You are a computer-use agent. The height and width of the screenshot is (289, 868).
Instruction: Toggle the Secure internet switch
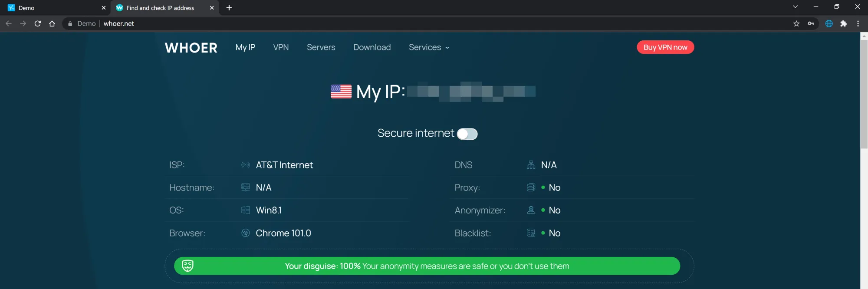(x=468, y=134)
